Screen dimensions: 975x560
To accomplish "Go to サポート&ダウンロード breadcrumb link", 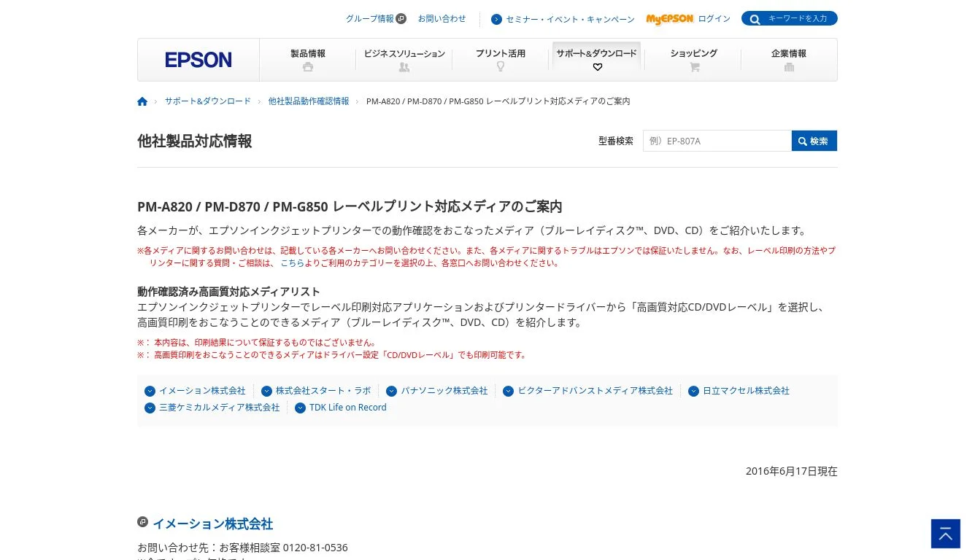I will (x=207, y=101).
